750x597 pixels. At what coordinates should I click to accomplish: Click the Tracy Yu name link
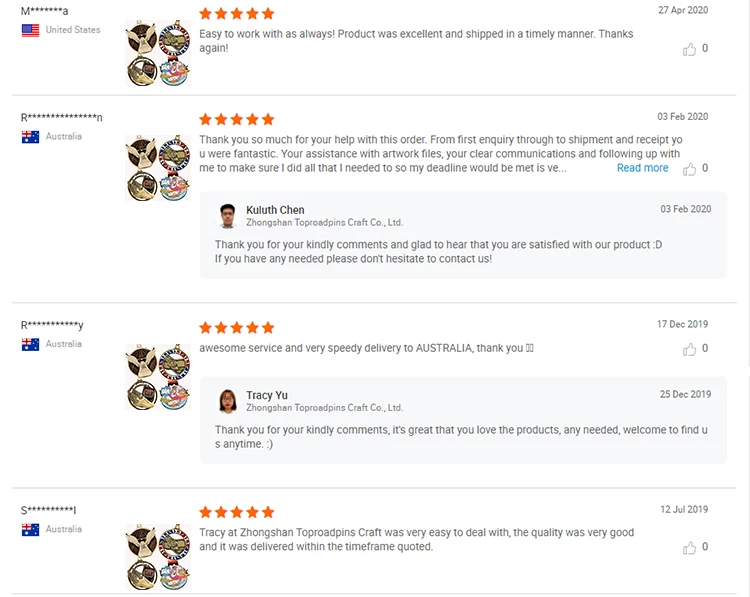267,395
